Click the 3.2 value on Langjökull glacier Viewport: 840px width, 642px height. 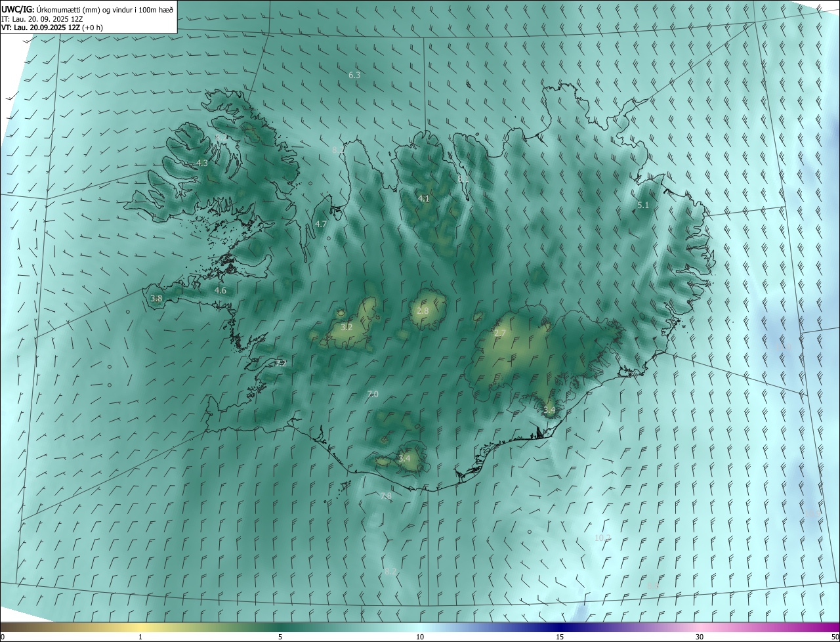click(x=346, y=327)
